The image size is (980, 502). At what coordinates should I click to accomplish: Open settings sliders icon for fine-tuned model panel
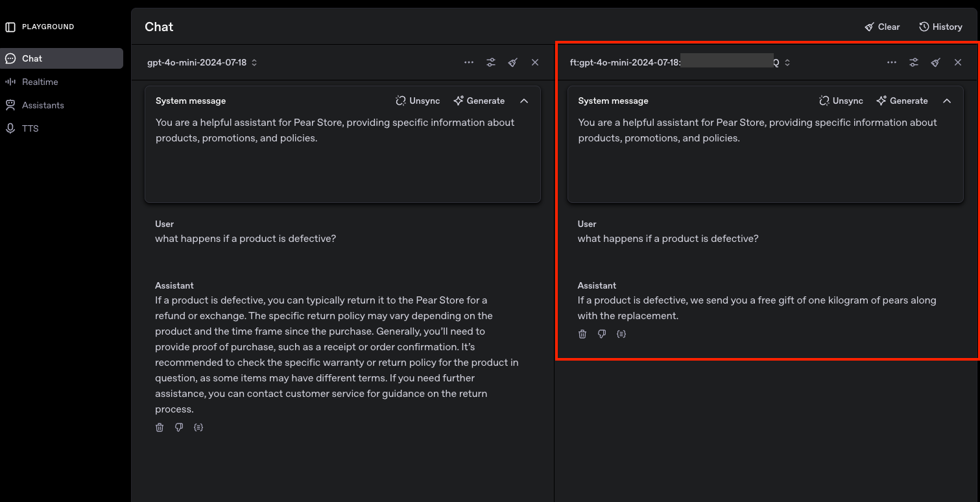point(914,62)
